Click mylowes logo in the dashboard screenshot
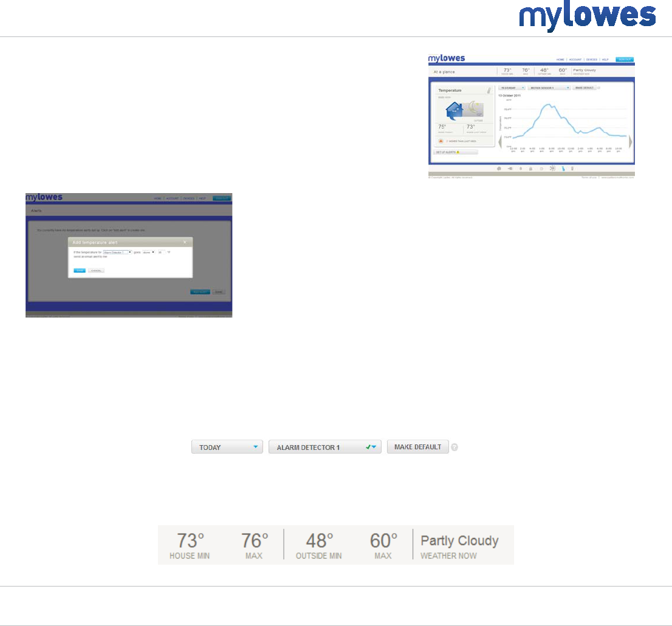This screenshot has width=672, height=626. (x=447, y=58)
